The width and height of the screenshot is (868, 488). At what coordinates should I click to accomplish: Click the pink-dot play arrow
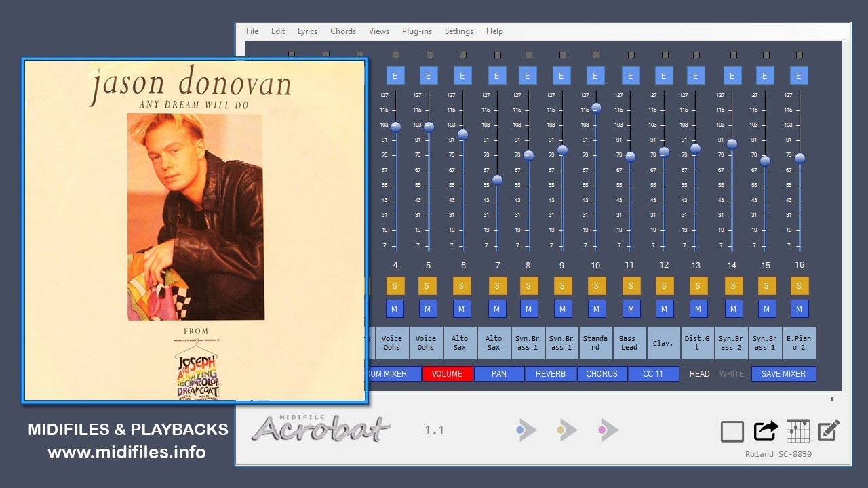pyautogui.click(x=608, y=430)
